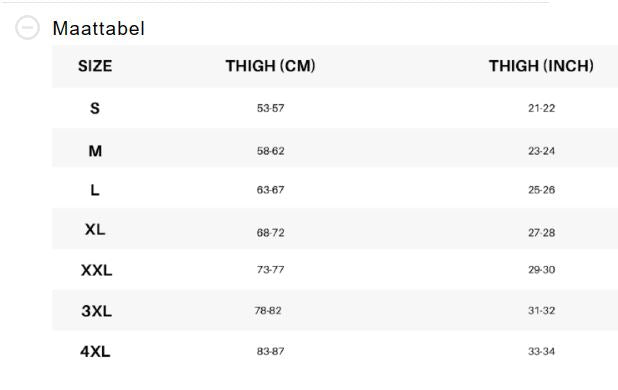This screenshot has height=390, width=618.
Task: Click size S row label
Action: (x=95, y=108)
